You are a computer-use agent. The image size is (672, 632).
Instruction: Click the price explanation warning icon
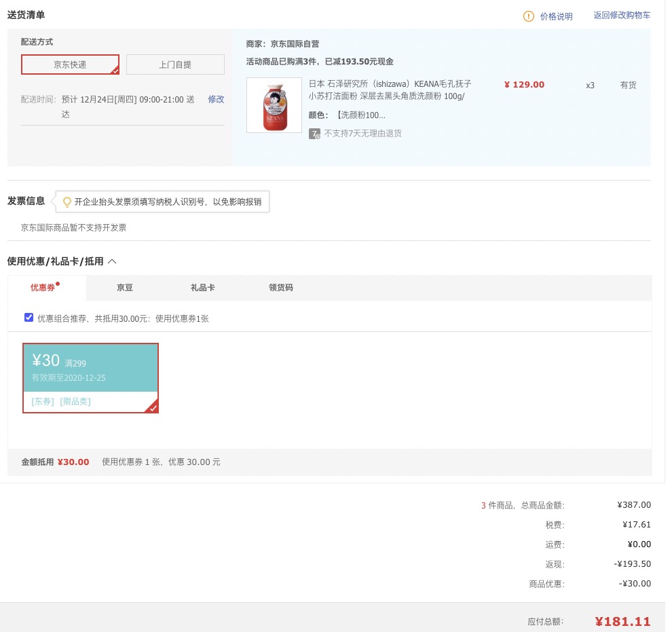click(x=528, y=16)
